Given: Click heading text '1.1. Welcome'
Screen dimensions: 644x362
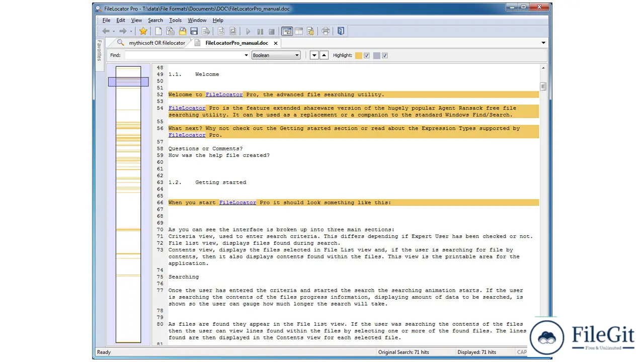Looking at the screenshot, I should [x=194, y=74].
